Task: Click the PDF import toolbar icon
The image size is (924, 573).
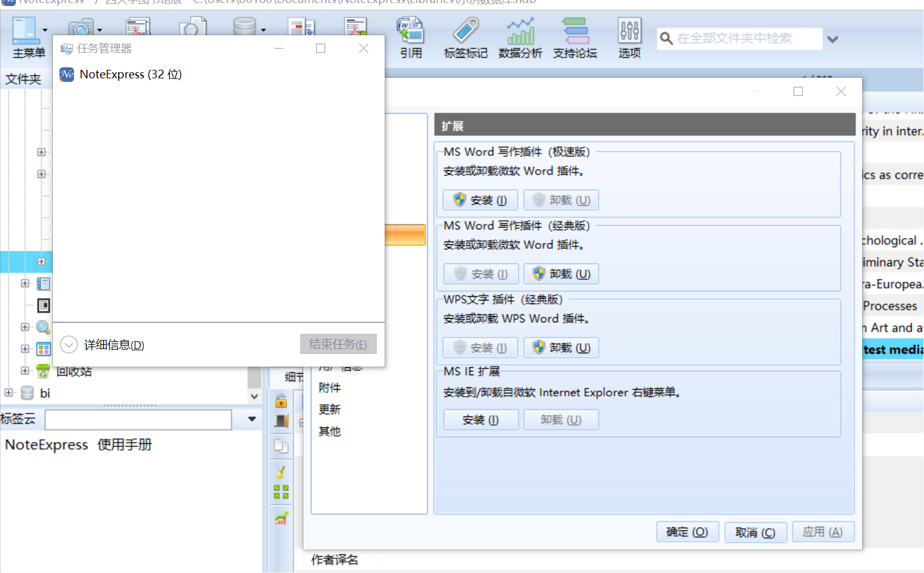Action: pos(138,27)
